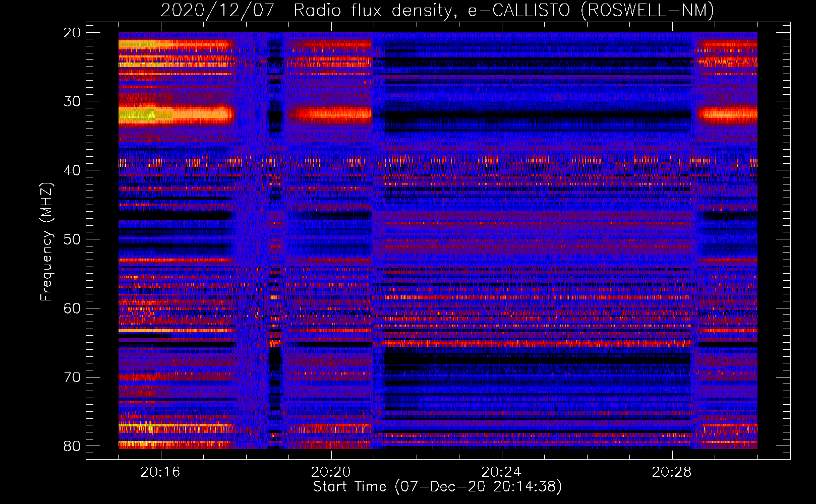
Task: Click the '20:28' time tick label
Action: (672, 472)
